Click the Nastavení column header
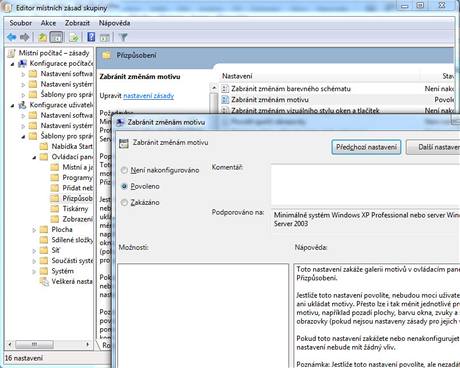This screenshot has width=460, height=368. click(x=237, y=76)
